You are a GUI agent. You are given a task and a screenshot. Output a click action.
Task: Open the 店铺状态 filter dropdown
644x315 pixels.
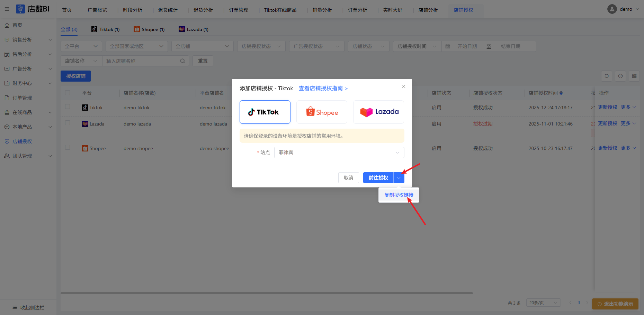(x=369, y=46)
